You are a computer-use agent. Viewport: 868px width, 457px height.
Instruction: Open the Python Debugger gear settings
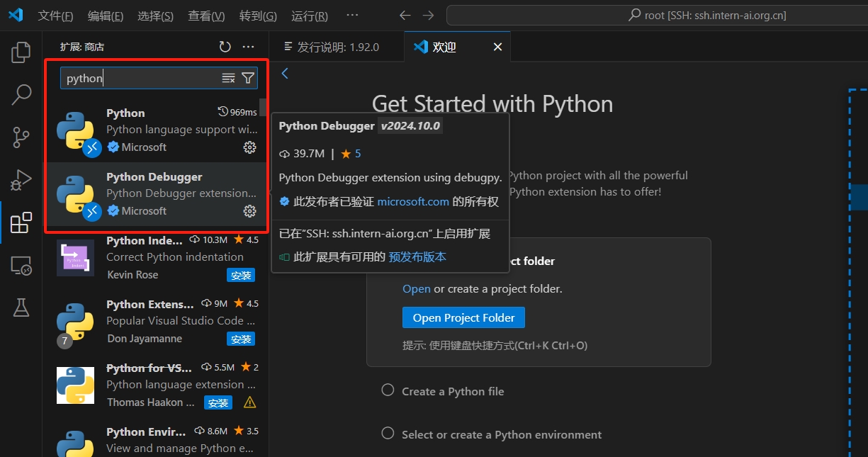click(x=249, y=211)
